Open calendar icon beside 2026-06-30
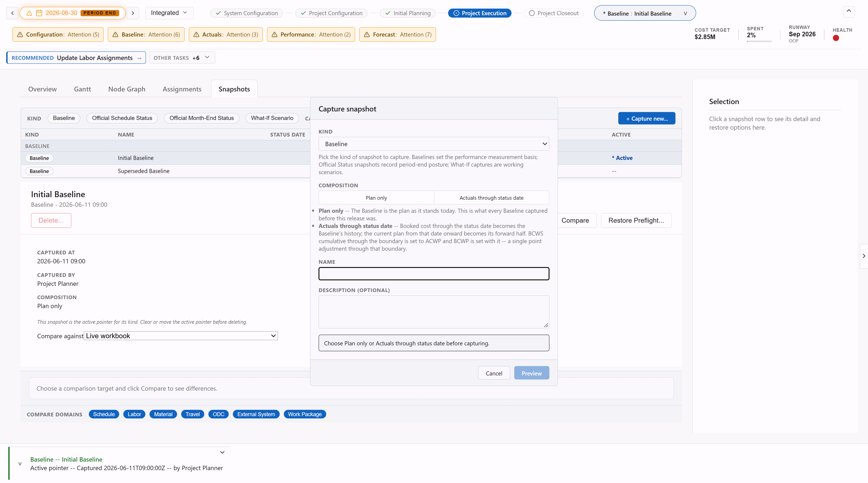Image resolution: width=868 pixels, height=483 pixels. point(39,13)
